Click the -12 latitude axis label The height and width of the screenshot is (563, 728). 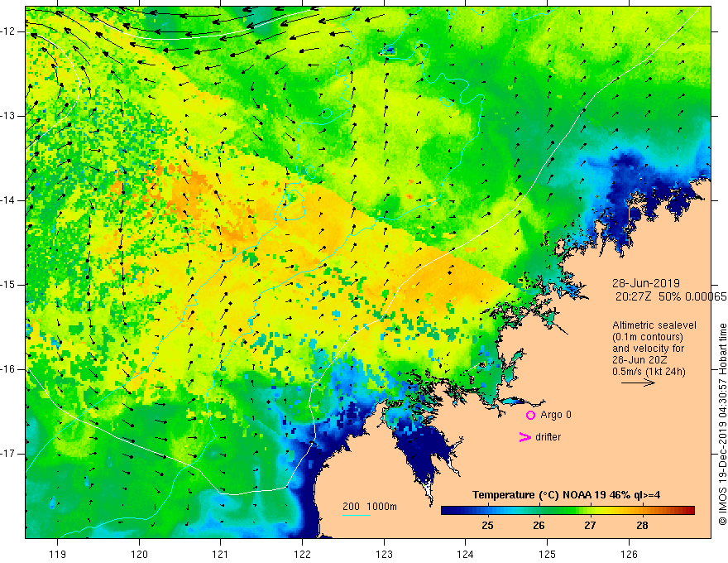pyautogui.click(x=9, y=31)
